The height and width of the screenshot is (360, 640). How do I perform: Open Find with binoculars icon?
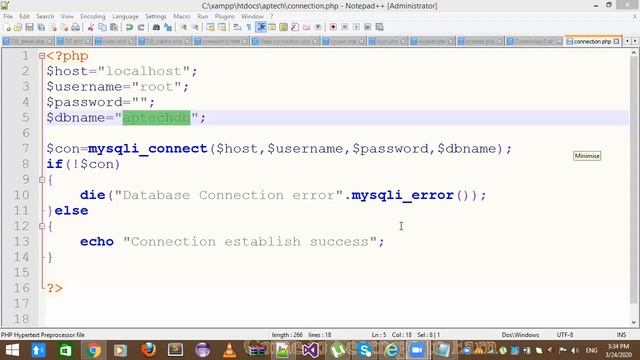pos(156,27)
